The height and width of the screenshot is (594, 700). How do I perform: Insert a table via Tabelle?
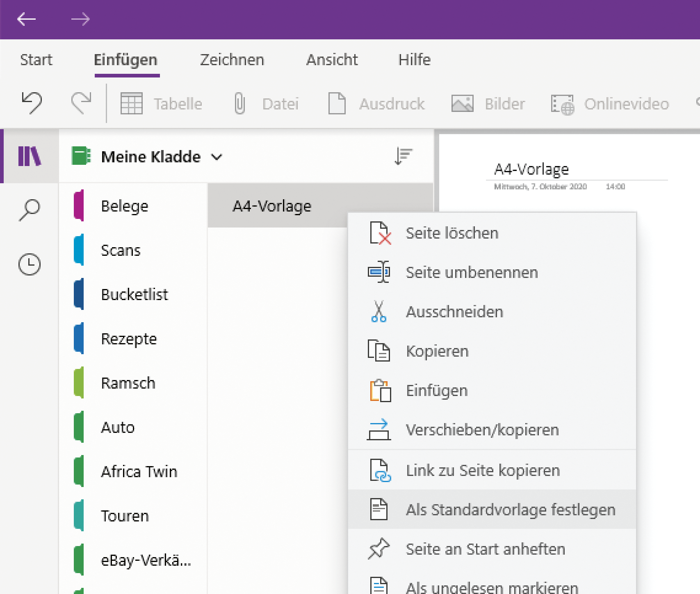(162, 104)
